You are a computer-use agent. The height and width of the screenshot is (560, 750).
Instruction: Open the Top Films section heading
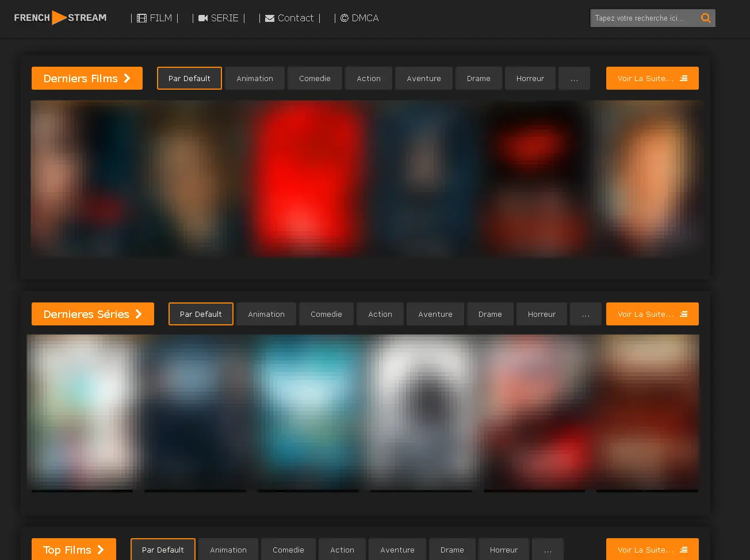coord(74,550)
